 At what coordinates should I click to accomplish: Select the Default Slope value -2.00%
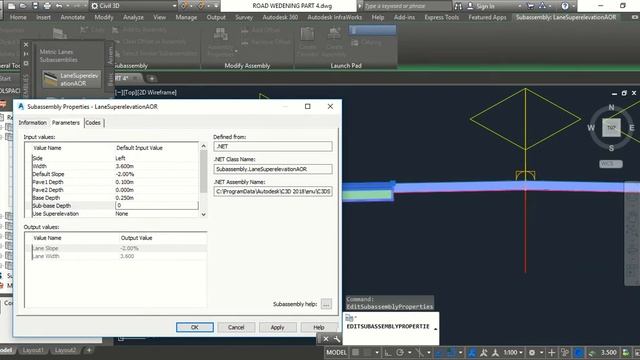(x=124, y=174)
